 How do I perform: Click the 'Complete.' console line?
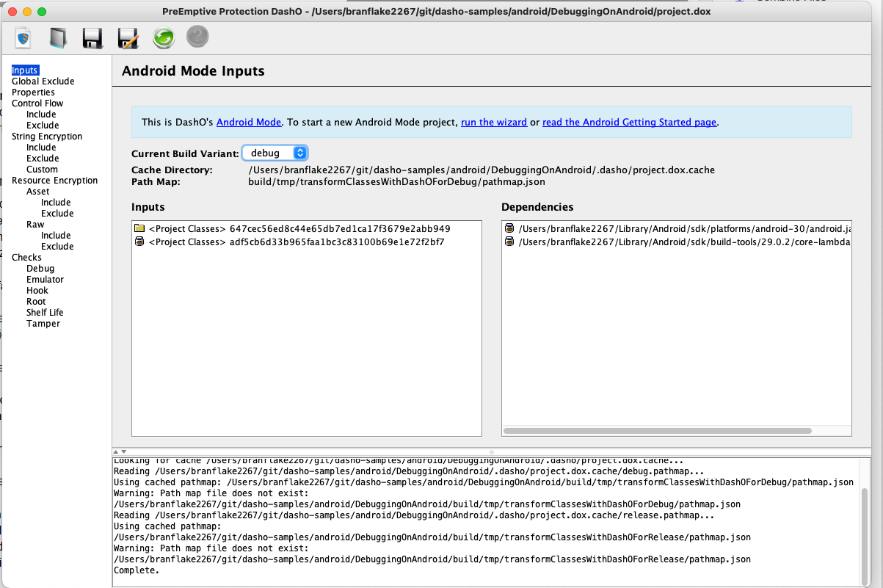[x=137, y=570]
